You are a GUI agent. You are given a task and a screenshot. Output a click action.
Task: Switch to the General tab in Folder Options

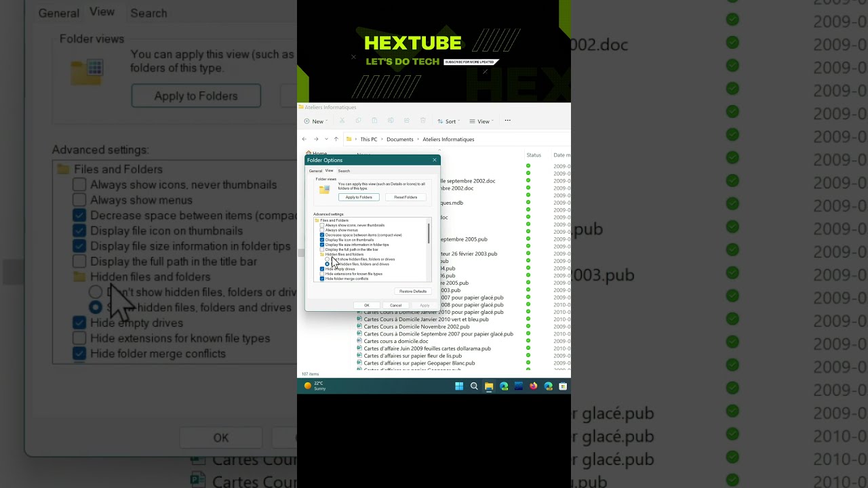click(315, 171)
